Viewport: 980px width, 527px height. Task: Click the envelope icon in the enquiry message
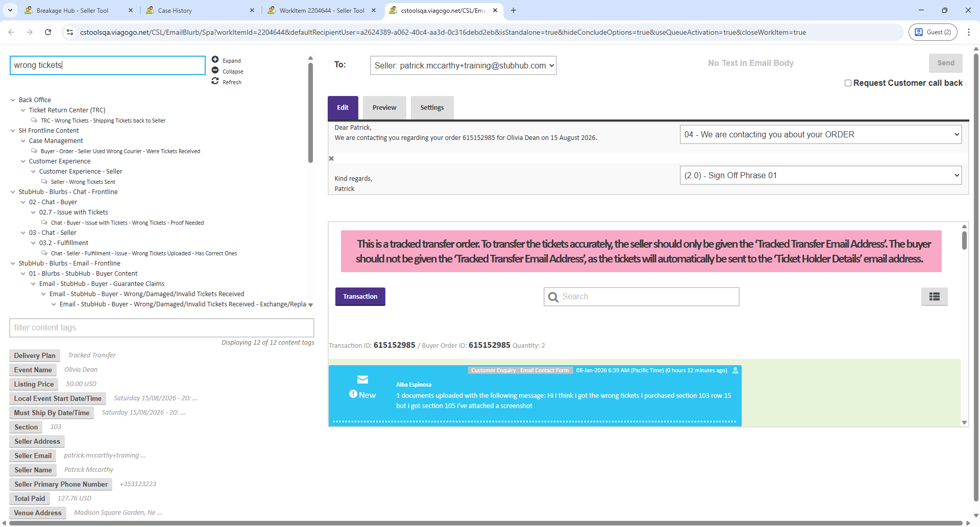pos(362,379)
